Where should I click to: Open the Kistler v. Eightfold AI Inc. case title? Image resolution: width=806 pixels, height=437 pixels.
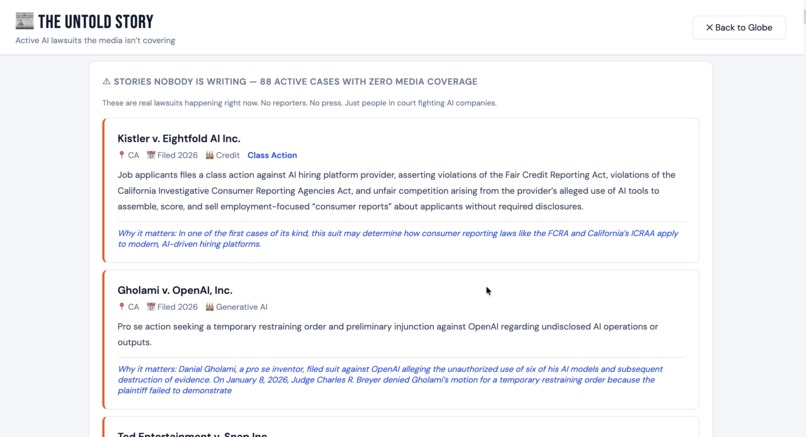point(179,138)
